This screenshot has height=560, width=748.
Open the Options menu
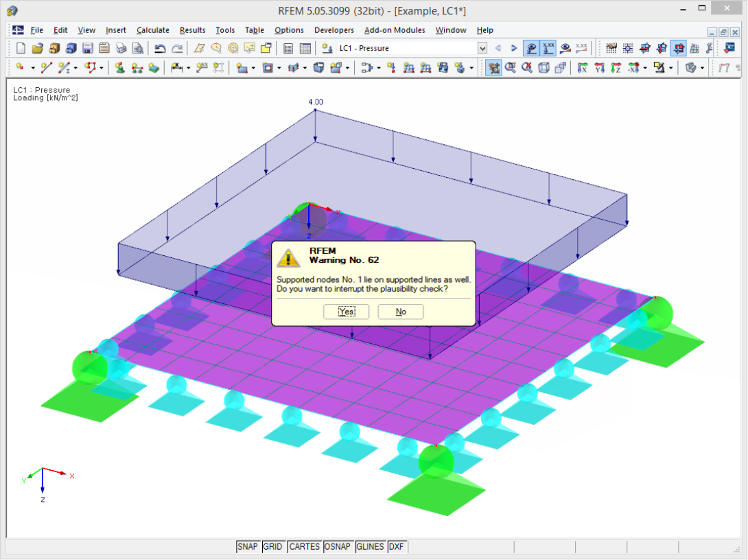pos(289,30)
